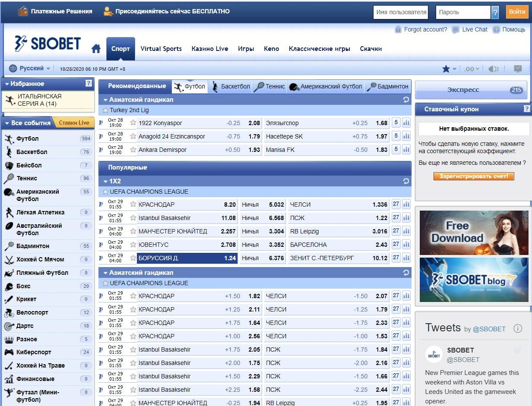
Task: Toggle sound using the speaker icon
Action: [x=493, y=69]
